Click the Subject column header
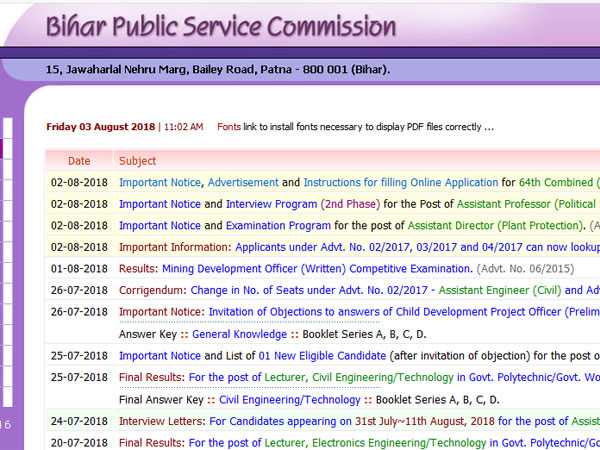600x450 pixels. [x=137, y=161]
